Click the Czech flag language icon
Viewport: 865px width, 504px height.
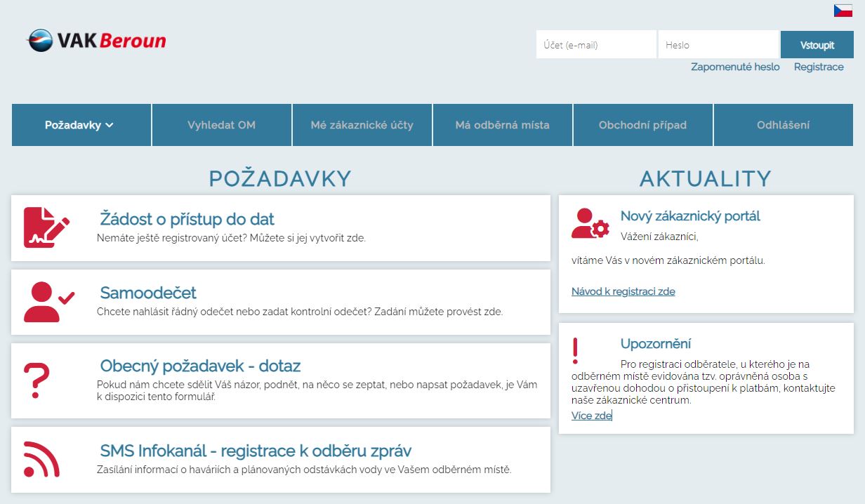tap(843, 11)
